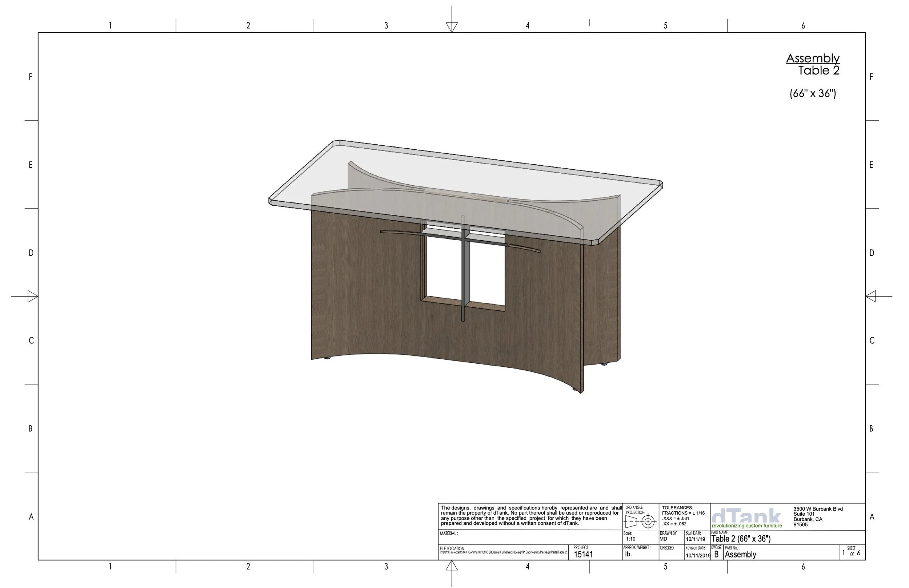Screen dimensions: 909x588
Task: Click the Revision DATE cell
Action: (x=697, y=553)
